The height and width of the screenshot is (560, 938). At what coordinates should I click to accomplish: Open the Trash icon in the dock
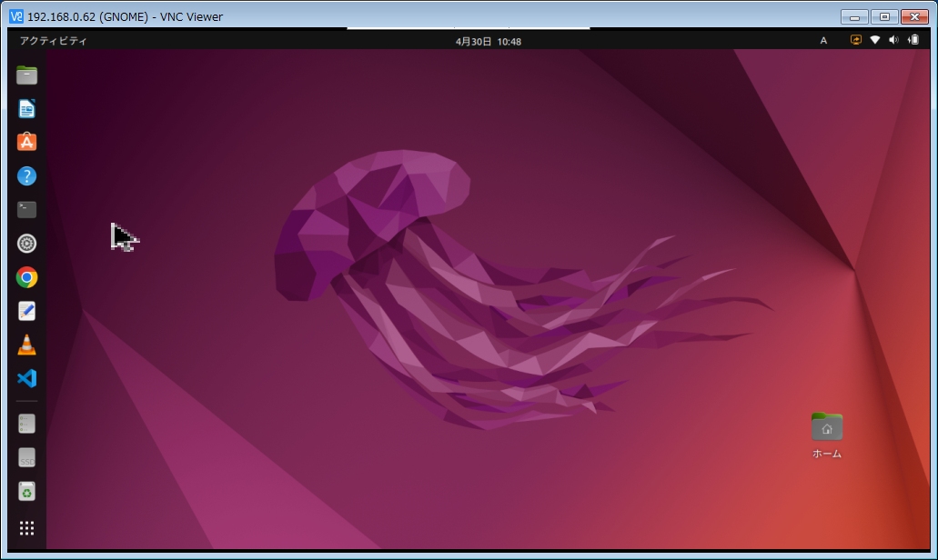[x=27, y=491]
